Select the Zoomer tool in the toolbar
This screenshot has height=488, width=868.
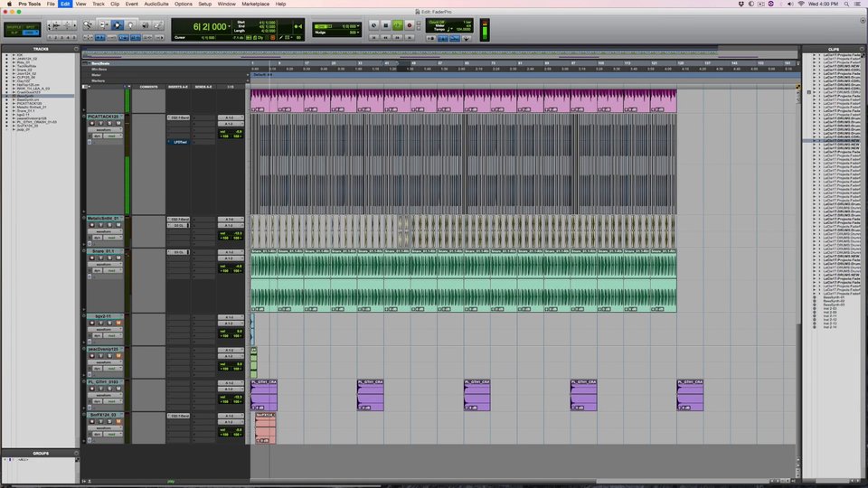pyautogui.click(x=88, y=25)
